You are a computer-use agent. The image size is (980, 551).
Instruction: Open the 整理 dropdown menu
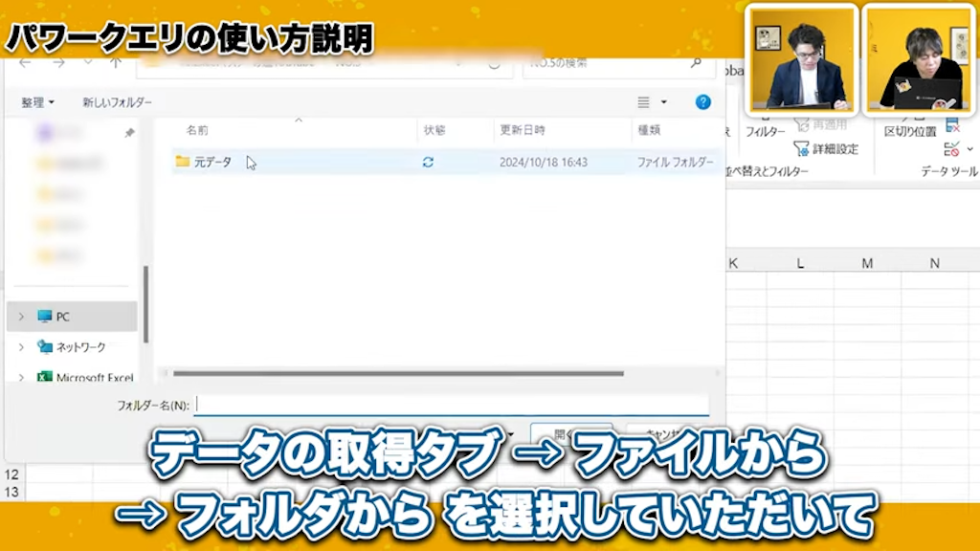[x=36, y=101]
